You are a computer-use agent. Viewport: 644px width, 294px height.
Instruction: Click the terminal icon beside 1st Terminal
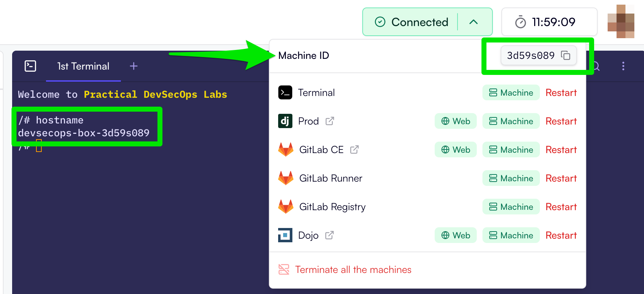pos(30,66)
